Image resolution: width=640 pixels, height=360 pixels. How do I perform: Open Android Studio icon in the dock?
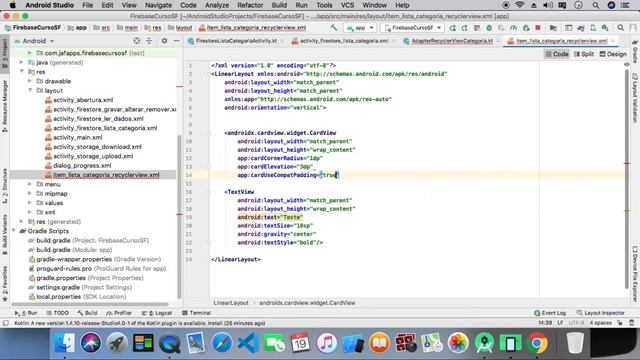484,343
